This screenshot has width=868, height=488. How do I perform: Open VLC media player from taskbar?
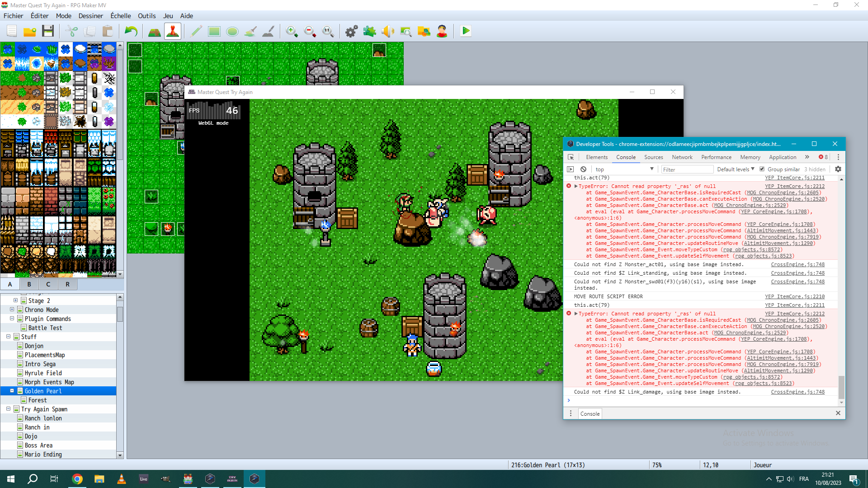122,479
